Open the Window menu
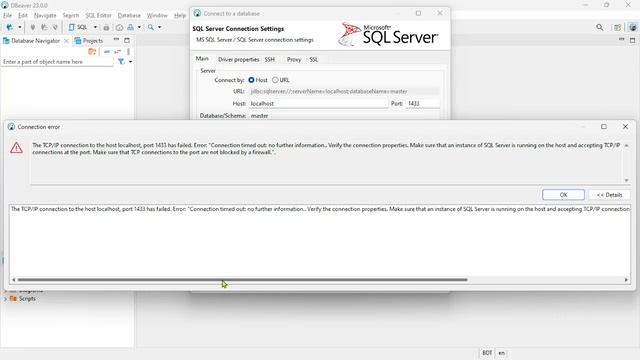This screenshot has height=360, width=640. coord(157,16)
